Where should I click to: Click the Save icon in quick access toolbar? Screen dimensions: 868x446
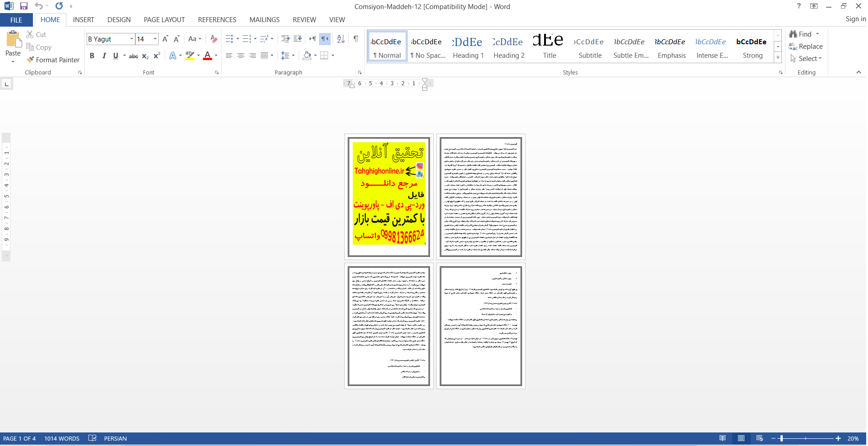[24, 6]
